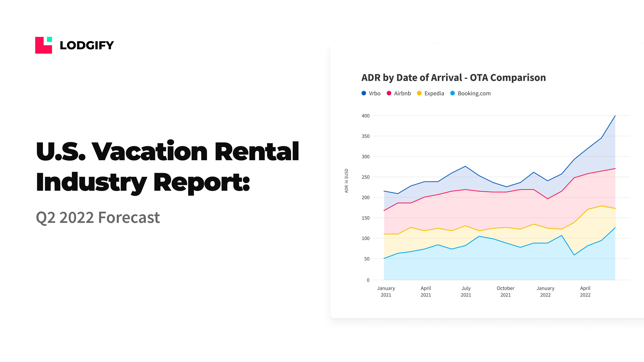Click the July 2021 x-axis label
644x362 pixels.
(x=466, y=291)
